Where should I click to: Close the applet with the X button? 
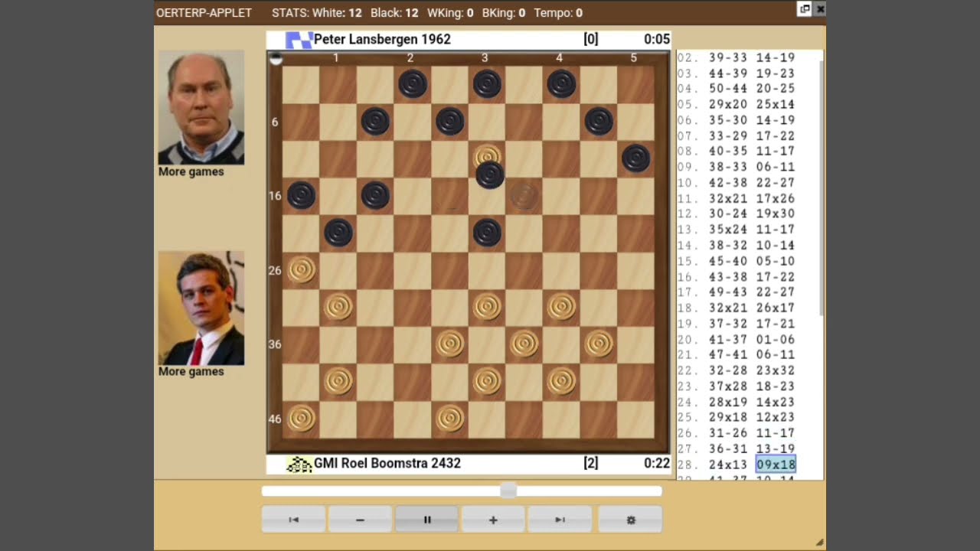pyautogui.click(x=820, y=9)
